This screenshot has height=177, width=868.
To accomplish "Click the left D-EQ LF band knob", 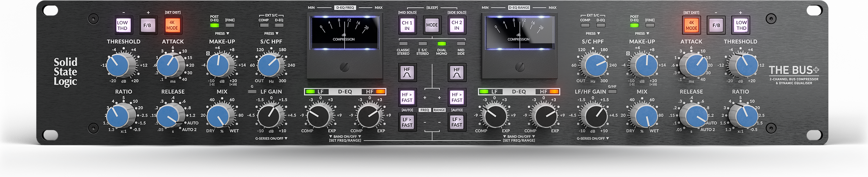I will (x=319, y=116).
